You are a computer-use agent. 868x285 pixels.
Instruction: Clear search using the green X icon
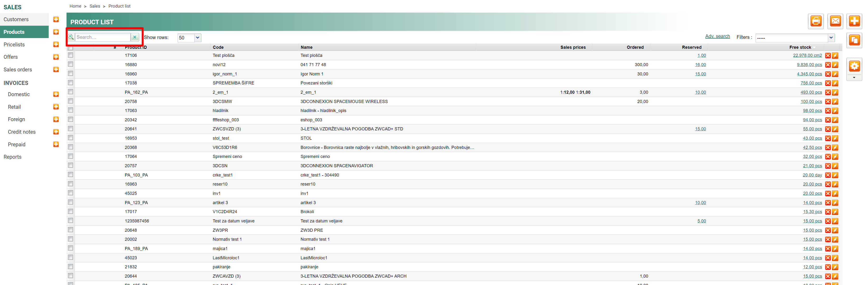coord(135,37)
